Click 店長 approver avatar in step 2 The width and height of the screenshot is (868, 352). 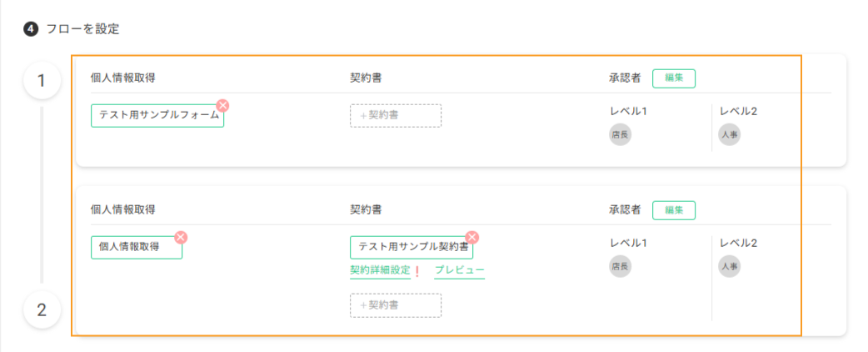[x=620, y=266]
